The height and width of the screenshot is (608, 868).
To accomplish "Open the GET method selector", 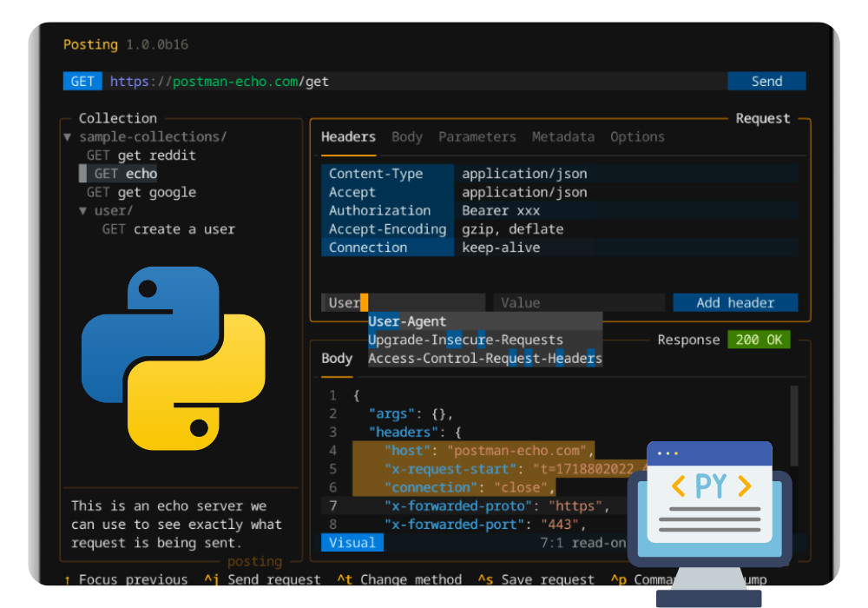I will coord(82,82).
